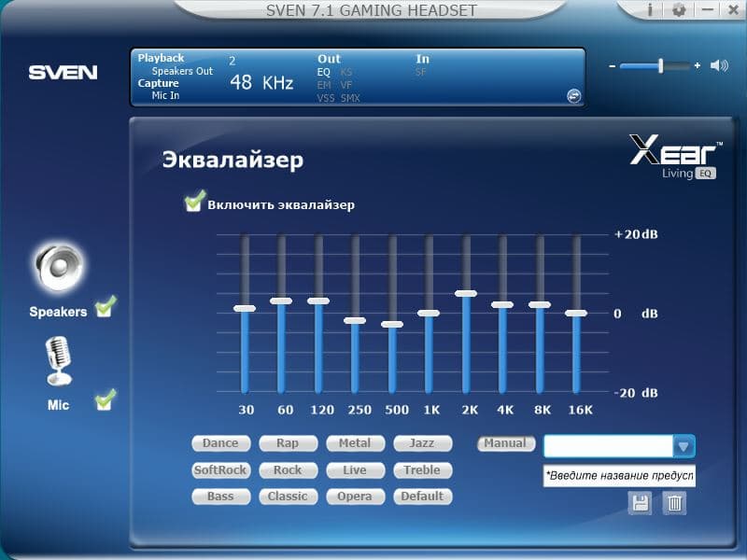Image resolution: width=747 pixels, height=560 pixels.
Task: Click the round switch arrow icon in status panel
Action: (574, 96)
